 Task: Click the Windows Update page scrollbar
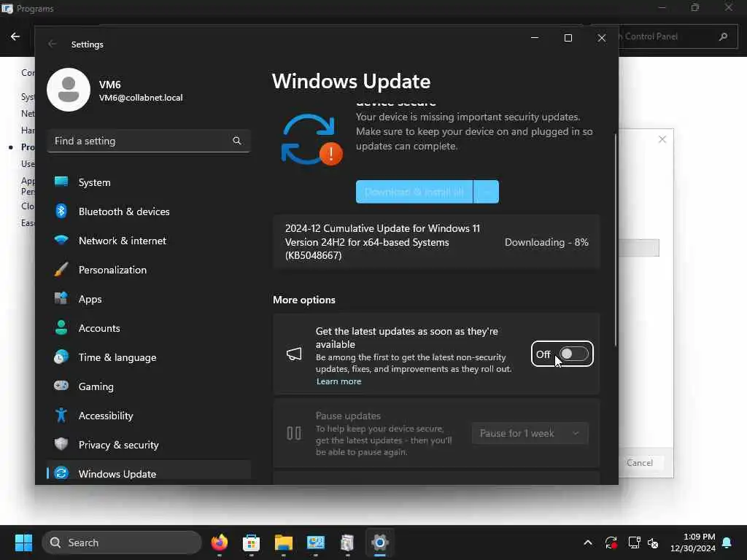click(616, 239)
